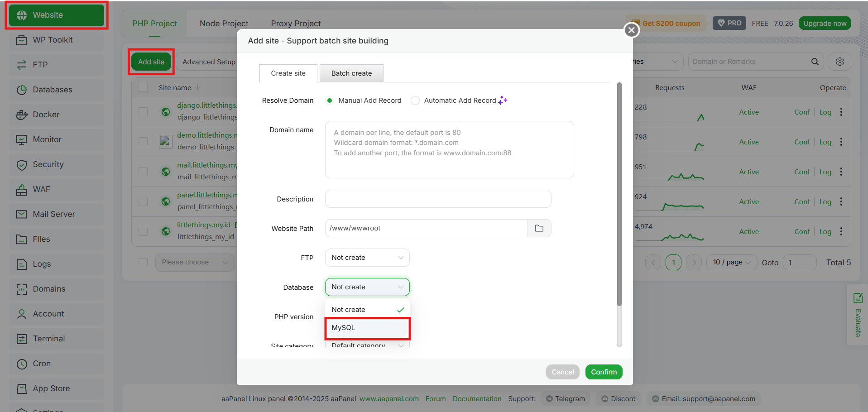Click the Website Path field
868x412 pixels.
click(x=426, y=228)
